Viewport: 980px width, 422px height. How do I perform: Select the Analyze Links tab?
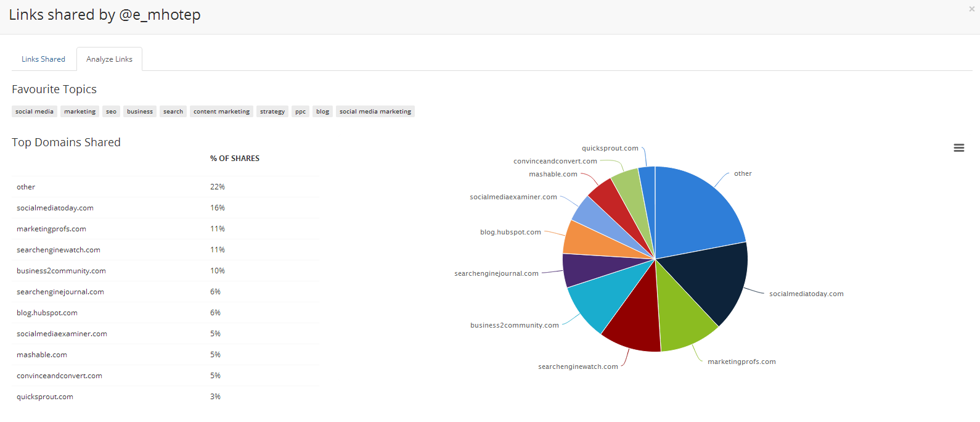tap(109, 59)
